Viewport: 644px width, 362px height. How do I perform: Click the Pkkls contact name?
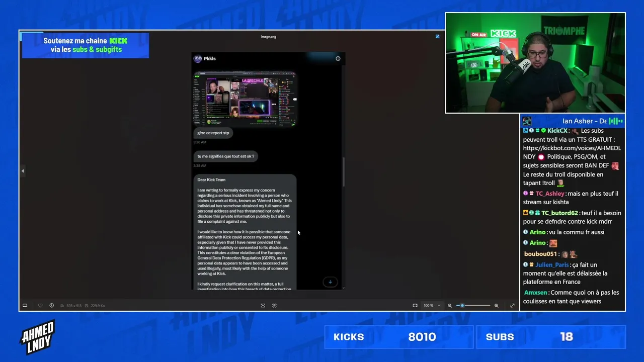210,58
